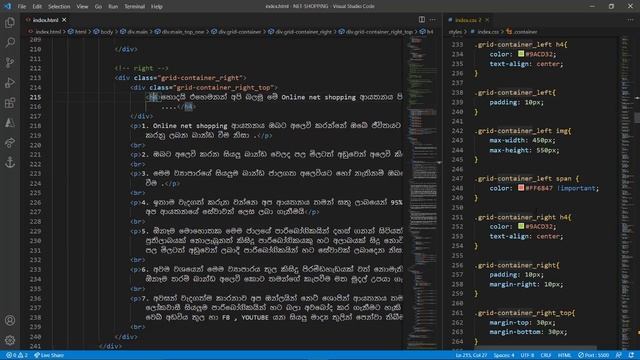Click line number 215 in index.html
640x360 pixels.
35,97
